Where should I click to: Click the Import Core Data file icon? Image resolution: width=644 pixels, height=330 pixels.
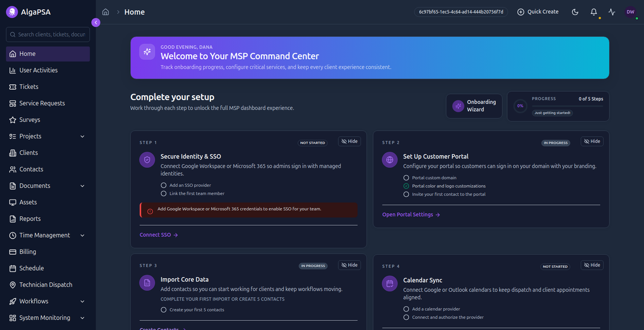148,283
